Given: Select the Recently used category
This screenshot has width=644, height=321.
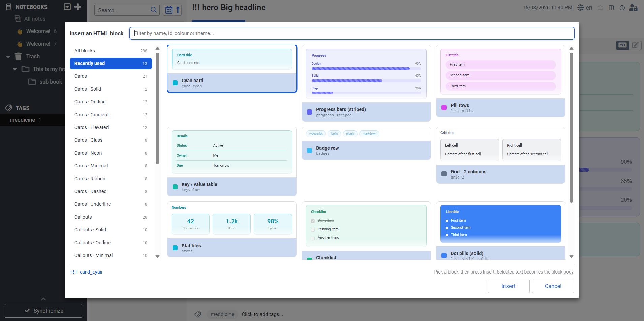Looking at the screenshot, I should (111, 63).
